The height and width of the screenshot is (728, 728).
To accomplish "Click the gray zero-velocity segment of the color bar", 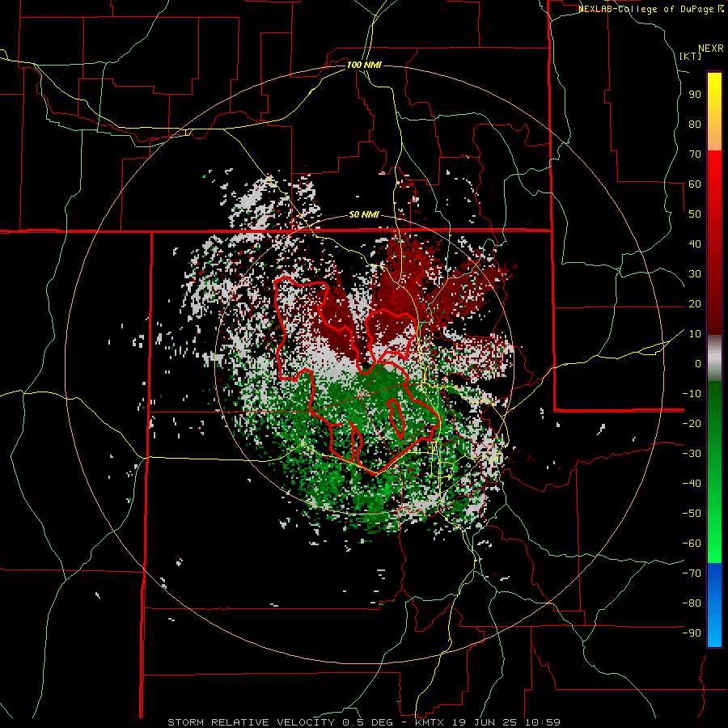I will [x=714, y=358].
